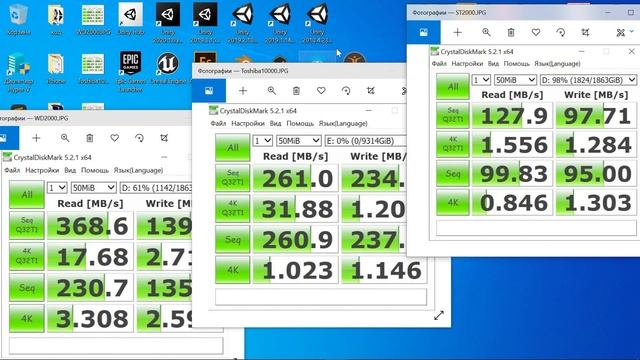Click the empty status field under the ST2000 results
The width and height of the screenshot is (640, 360).
(x=536, y=228)
